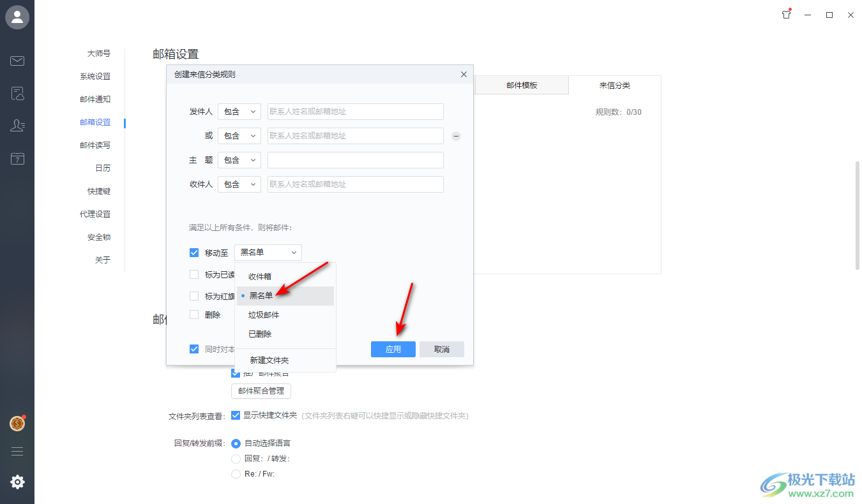Toggle the 移动至 checkbox
The width and height of the screenshot is (862, 504).
tap(194, 253)
